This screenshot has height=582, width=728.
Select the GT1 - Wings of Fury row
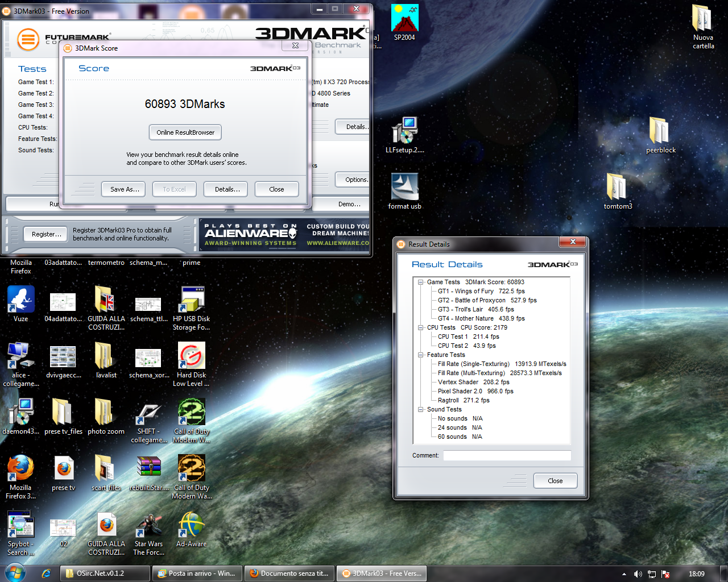481,291
